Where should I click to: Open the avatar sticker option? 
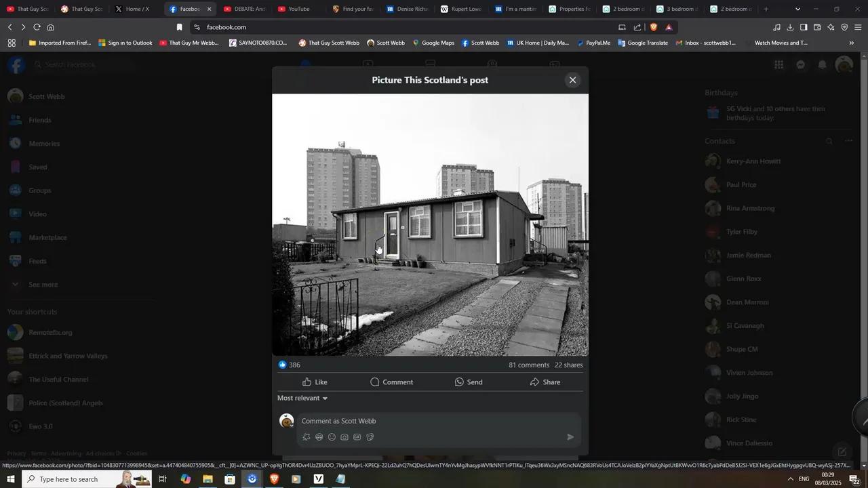pos(319,436)
